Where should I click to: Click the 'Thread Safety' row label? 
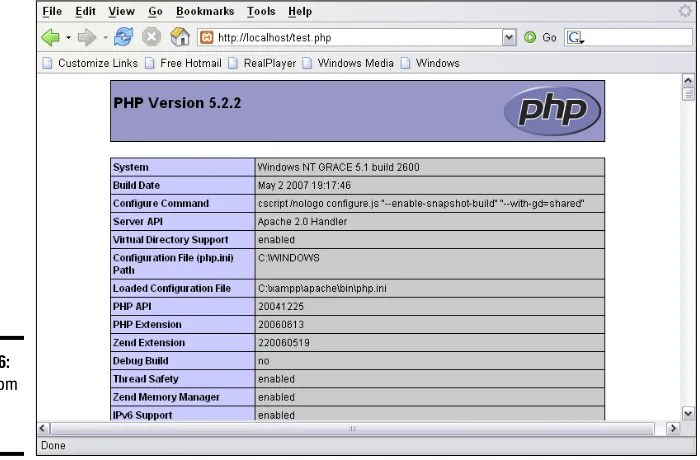[x=146, y=379]
